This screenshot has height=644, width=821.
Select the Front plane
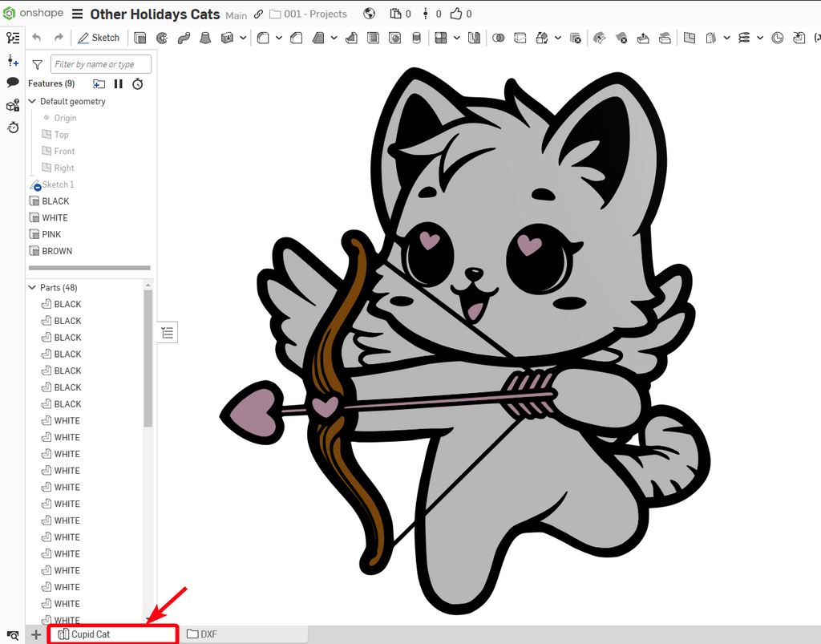[x=64, y=152]
